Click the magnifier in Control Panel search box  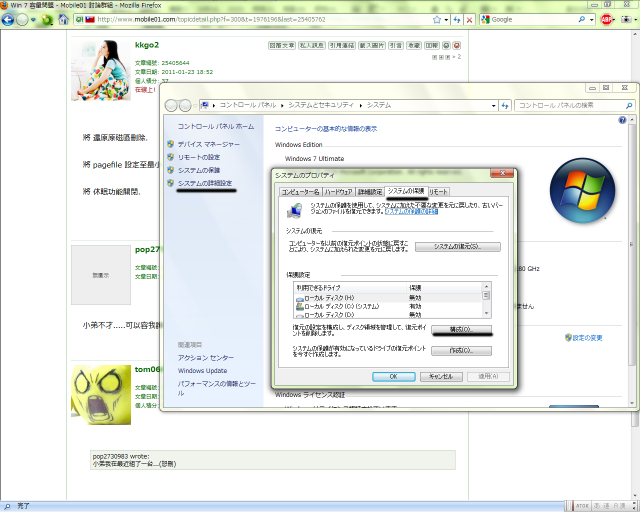pyautogui.click(x=629, y=105)
